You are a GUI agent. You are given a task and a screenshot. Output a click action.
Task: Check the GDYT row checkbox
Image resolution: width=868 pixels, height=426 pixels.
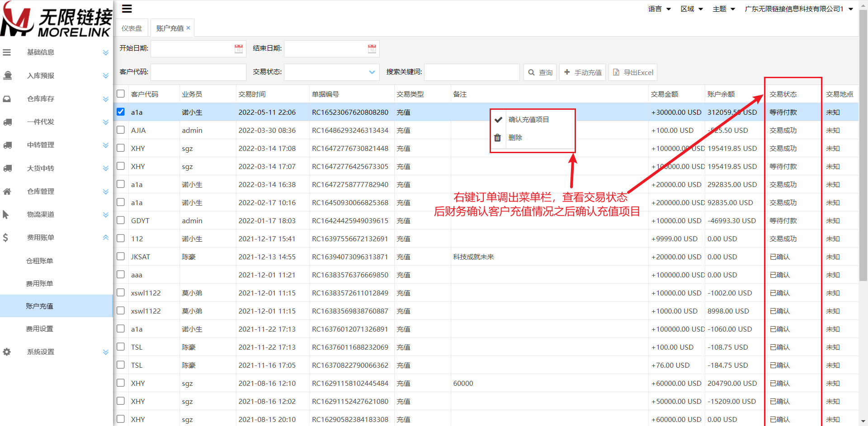(x=121, y=220)
